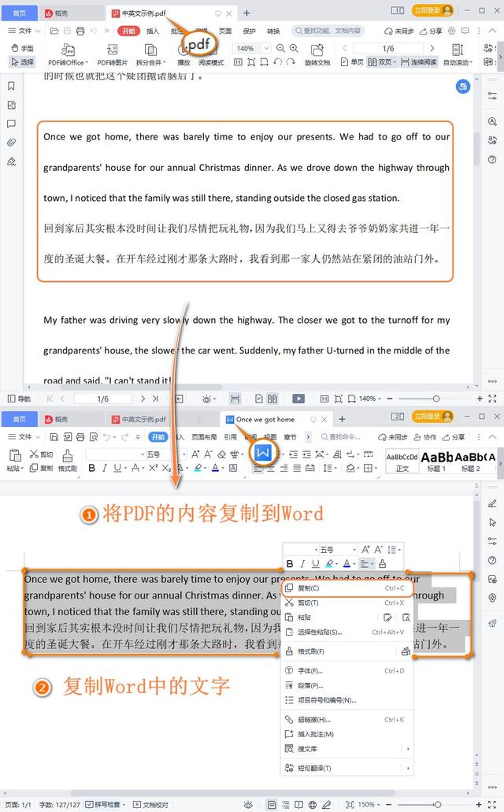This screenshot has height=812, width=504.
Task: Toggle Bold in the floating mini toolbar
Action: click(x=290, y=563)
